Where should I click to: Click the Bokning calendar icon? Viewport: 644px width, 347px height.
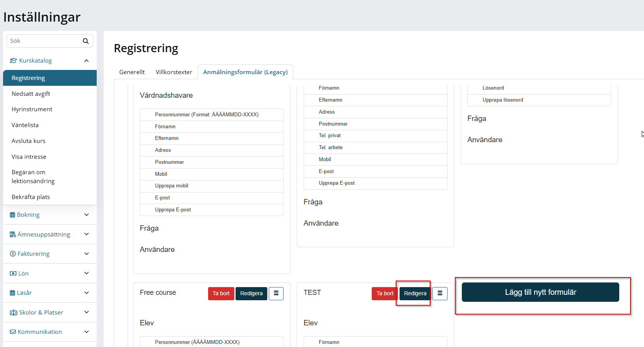(12, 215)
